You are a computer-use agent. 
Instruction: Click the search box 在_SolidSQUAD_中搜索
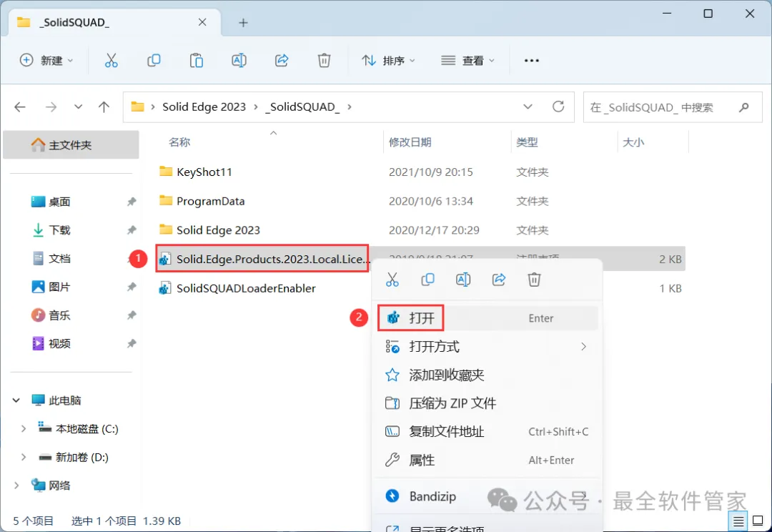pyautogui.click(x=673, y=107)
